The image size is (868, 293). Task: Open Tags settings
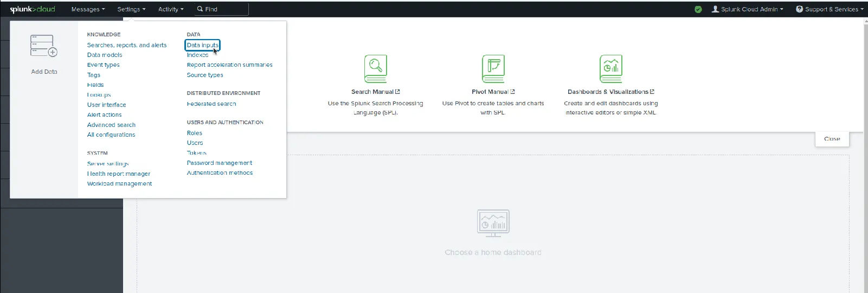tap(94, 75)
